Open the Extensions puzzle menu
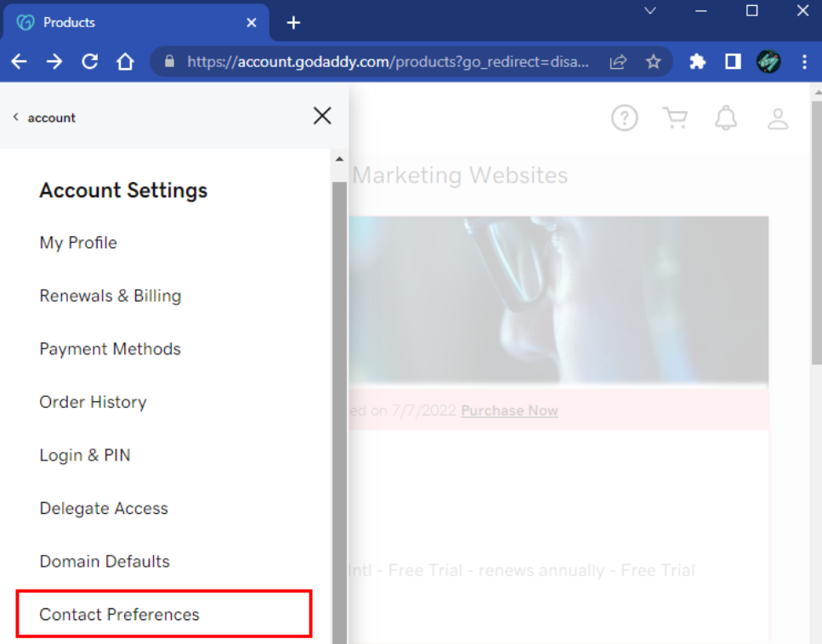 click(x=697, y=62)
